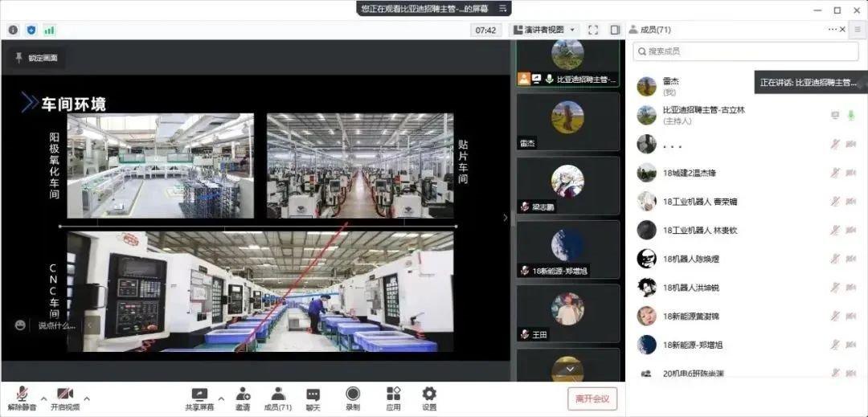
Task: Open the 演讲者视图 view dropdown
Action: point(543,30)
